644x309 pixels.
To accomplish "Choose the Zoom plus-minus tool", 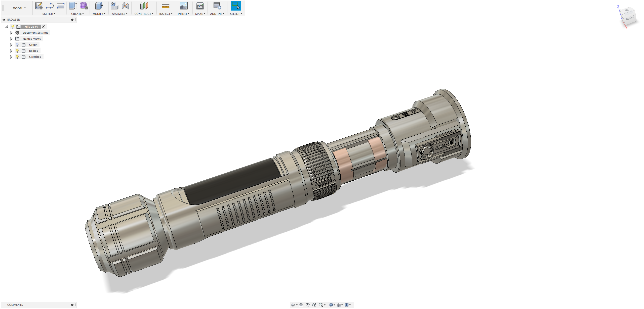I will click(x=314, y=305).
